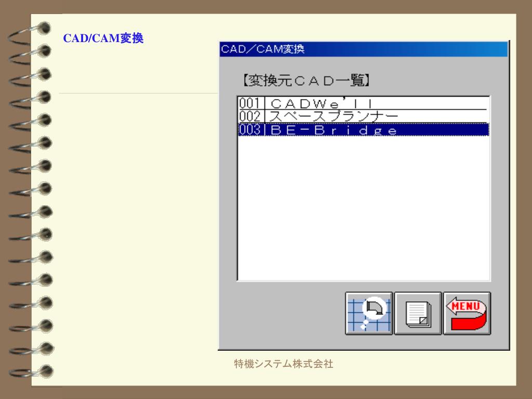Select list row 002 スペースプランナー
The height and width of the screenshot is (399, 532).
[363, 116]
